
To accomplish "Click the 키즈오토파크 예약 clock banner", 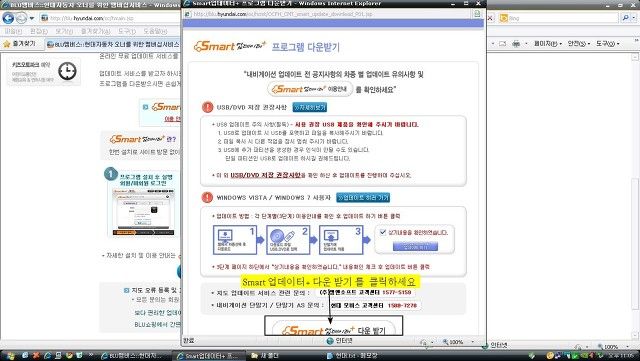I will 43,71.
